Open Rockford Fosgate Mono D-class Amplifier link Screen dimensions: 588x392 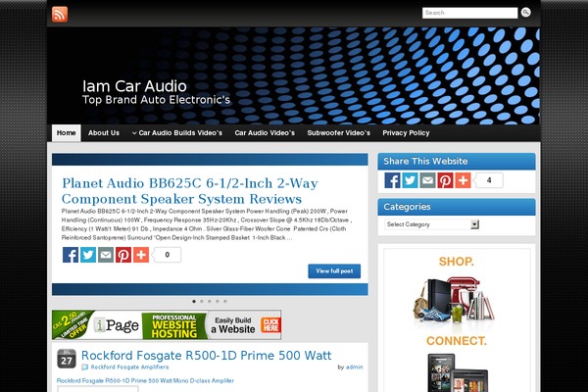click(x=145, y=380)
